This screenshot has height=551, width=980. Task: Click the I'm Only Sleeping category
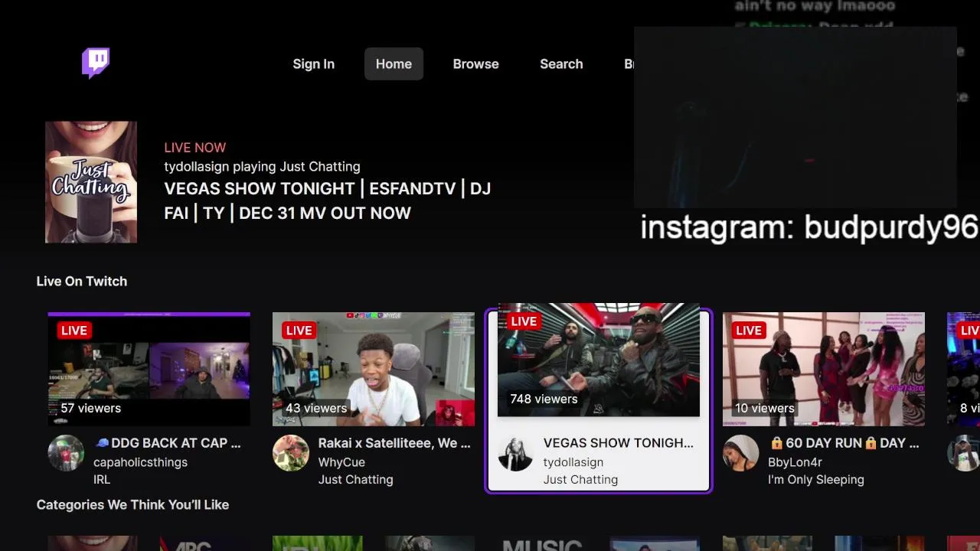coord(816,480)
